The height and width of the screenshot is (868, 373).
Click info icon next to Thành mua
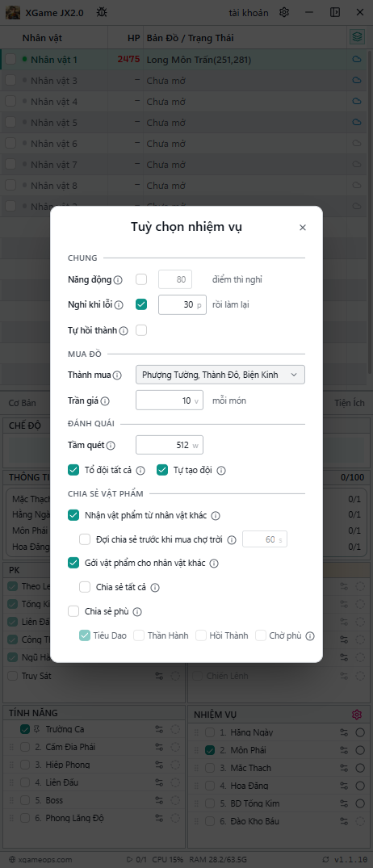(117, 375)
